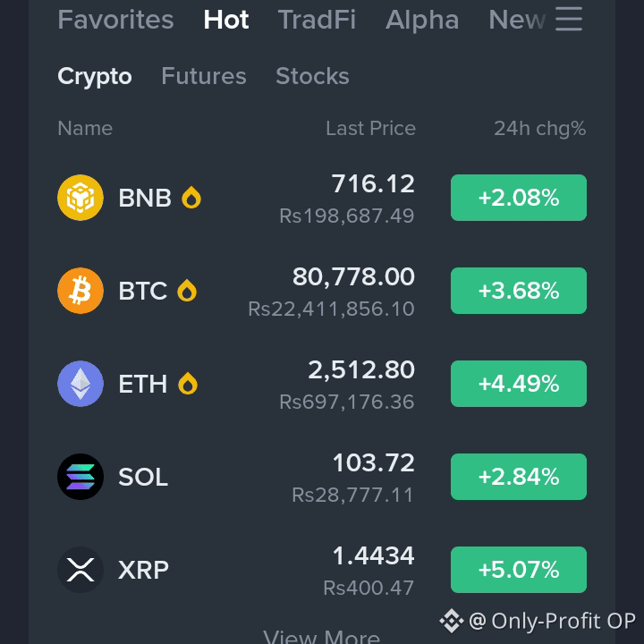Click the +2.08% change button for BNB
This screenshot has height=644, width=644.
[x=519, y=198]
